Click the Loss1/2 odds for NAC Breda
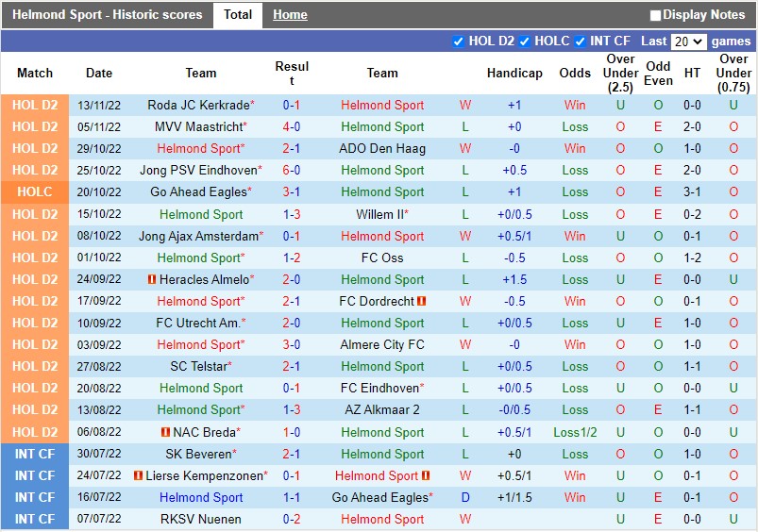Viewport: 758px width, 532px height. 575,432
